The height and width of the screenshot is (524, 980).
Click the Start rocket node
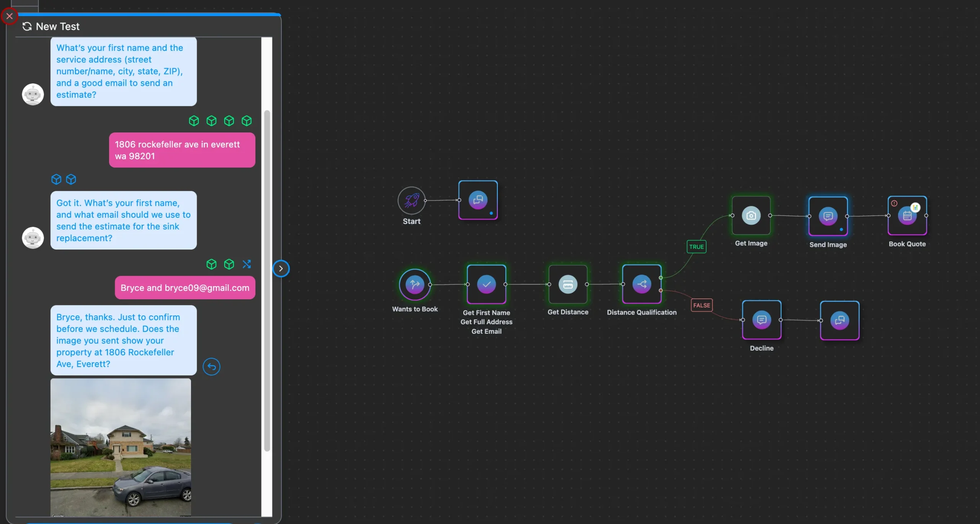412,200
